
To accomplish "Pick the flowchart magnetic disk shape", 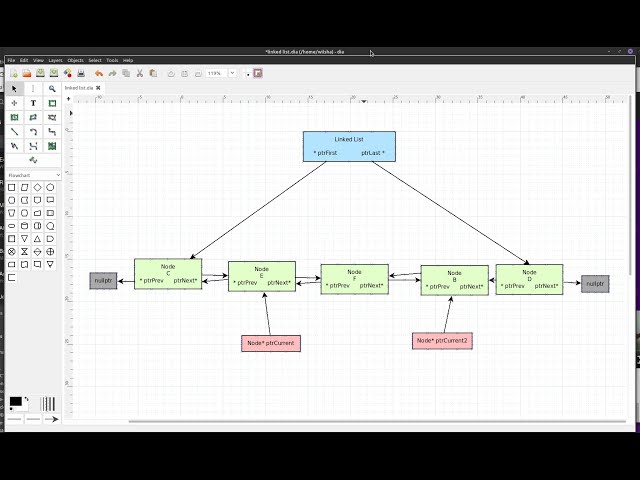I will (24, 226).
